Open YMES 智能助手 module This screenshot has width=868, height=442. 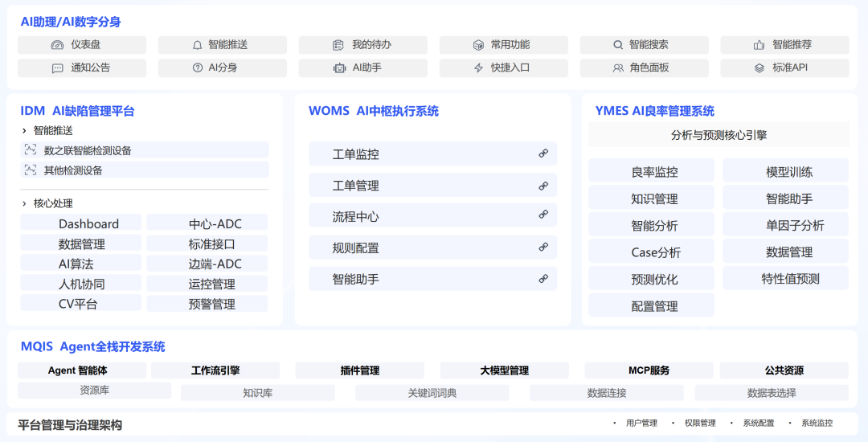pos(785,198)
